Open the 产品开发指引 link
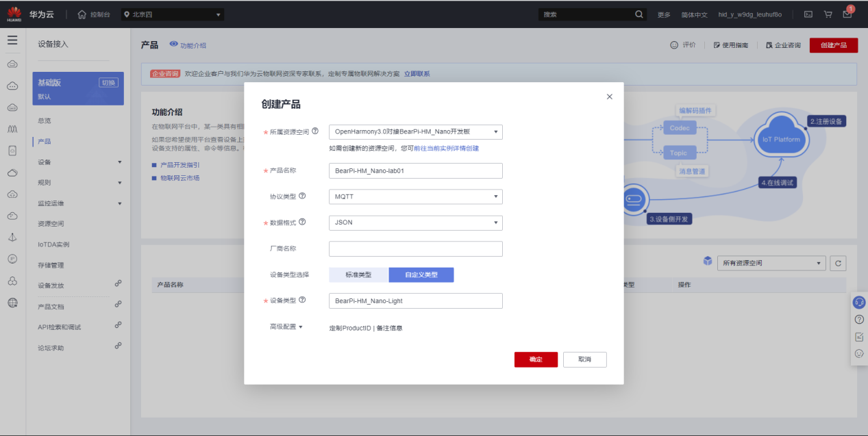Screen dimensions: 868x436 coord(180,165)
